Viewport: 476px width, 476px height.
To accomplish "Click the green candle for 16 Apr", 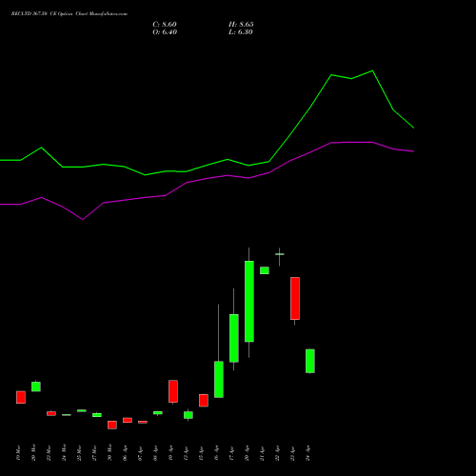I will (x=219, y=379).
